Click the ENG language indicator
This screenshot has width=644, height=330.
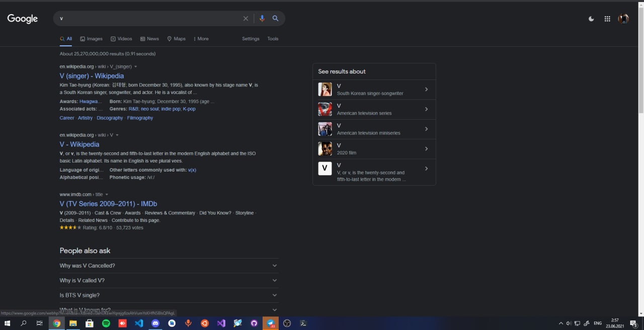pos(598,323)
